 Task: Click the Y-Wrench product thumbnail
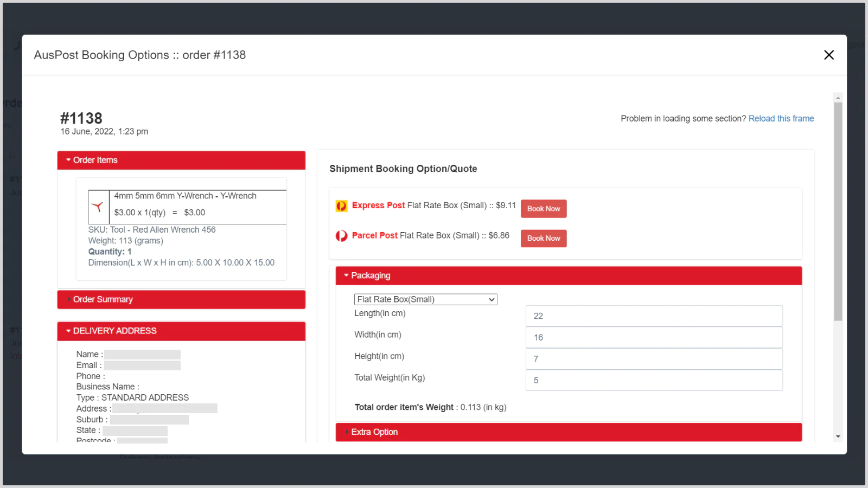pyautogui.click(x=98, y=207)
